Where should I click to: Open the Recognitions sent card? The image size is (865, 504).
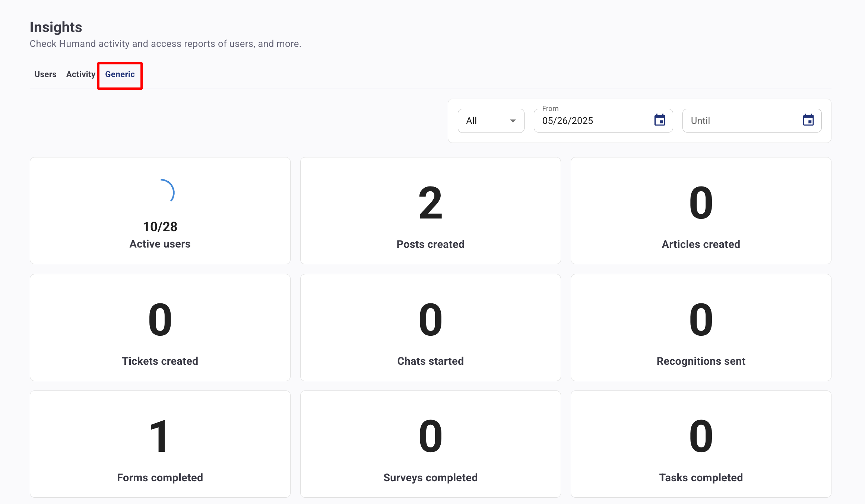coord(701,328)
